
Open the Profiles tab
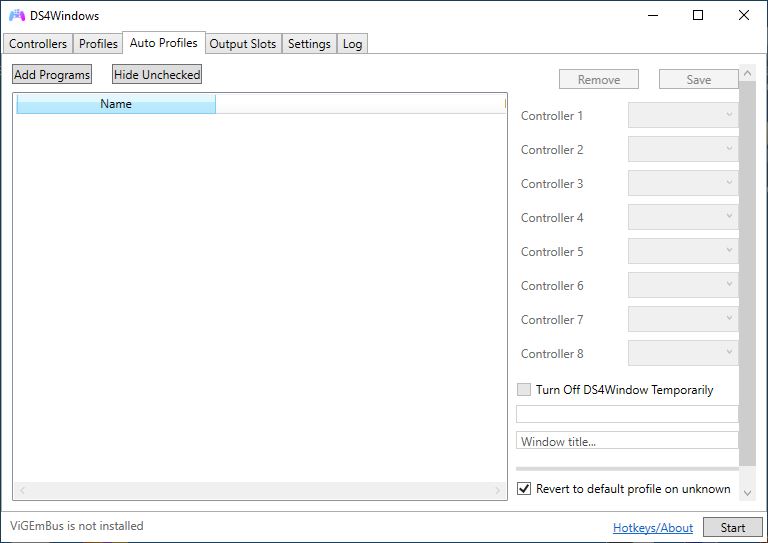click(98, 44)
